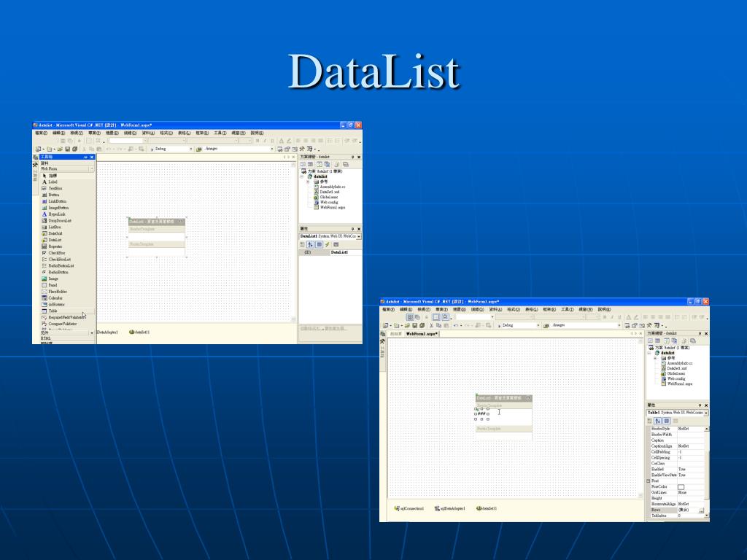Pick the CompareValidator control in the Toolbox

pos(58,323)
